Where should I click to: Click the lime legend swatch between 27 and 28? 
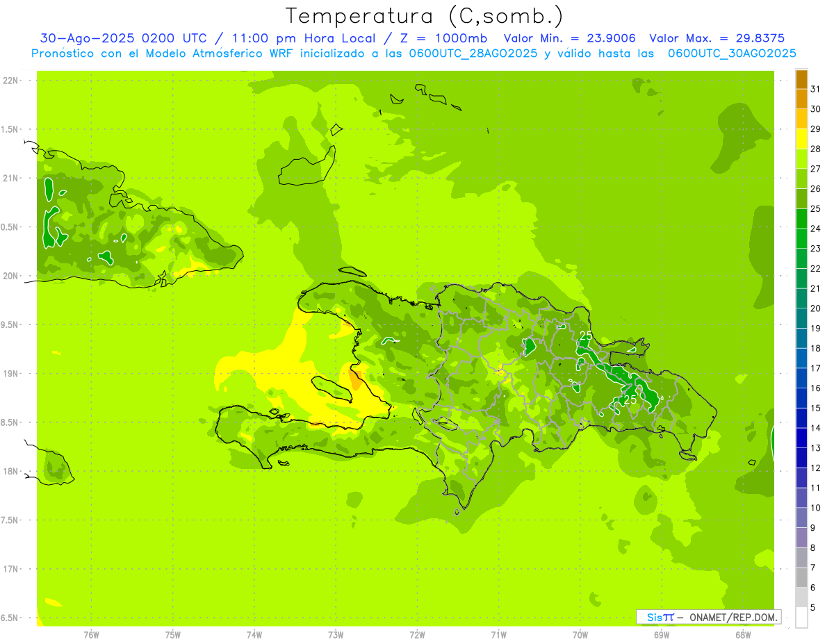point(801,159)
